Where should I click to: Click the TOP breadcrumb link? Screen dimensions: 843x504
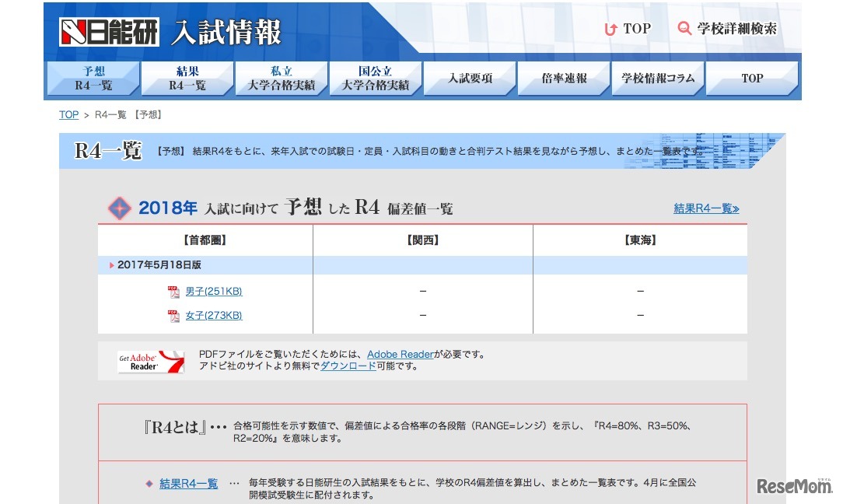click(68, 114)
